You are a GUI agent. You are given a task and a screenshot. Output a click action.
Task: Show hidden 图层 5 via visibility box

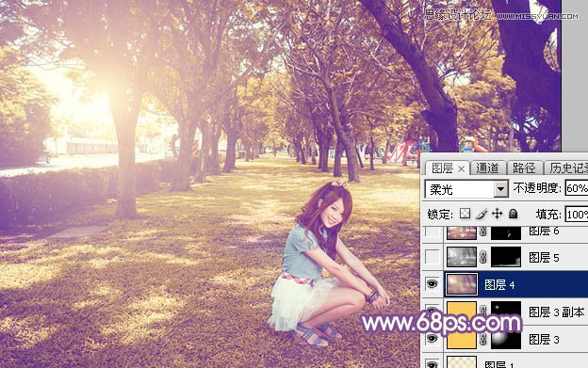(432, 257)
